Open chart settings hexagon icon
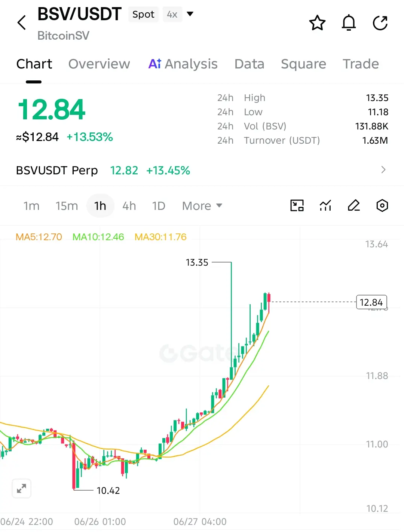This screenshot has width=404, height=532. pos(382,205)
